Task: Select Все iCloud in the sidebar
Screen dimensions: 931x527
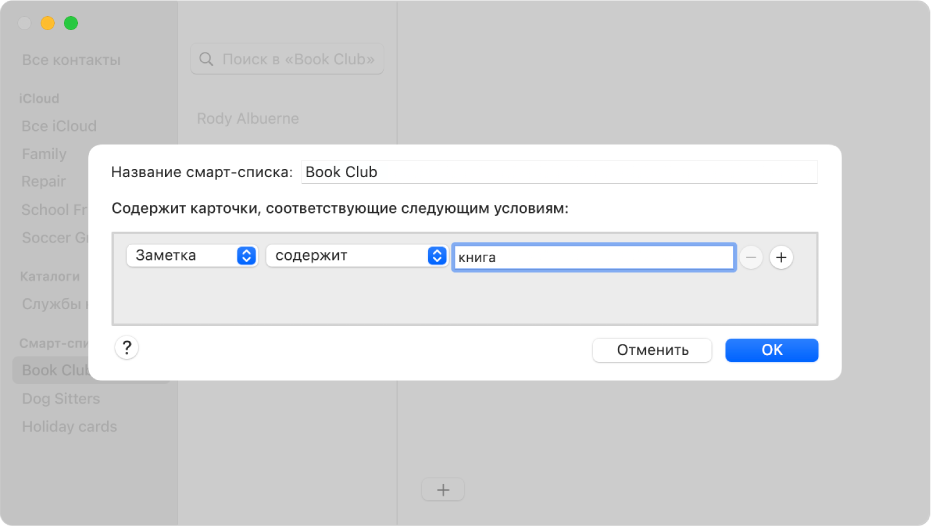Action: (59, 126)
